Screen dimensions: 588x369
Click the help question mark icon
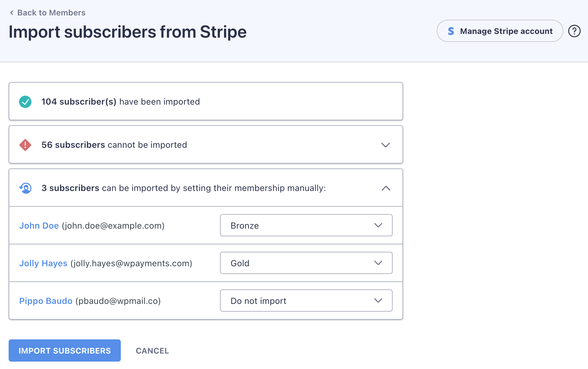[574, 31]
